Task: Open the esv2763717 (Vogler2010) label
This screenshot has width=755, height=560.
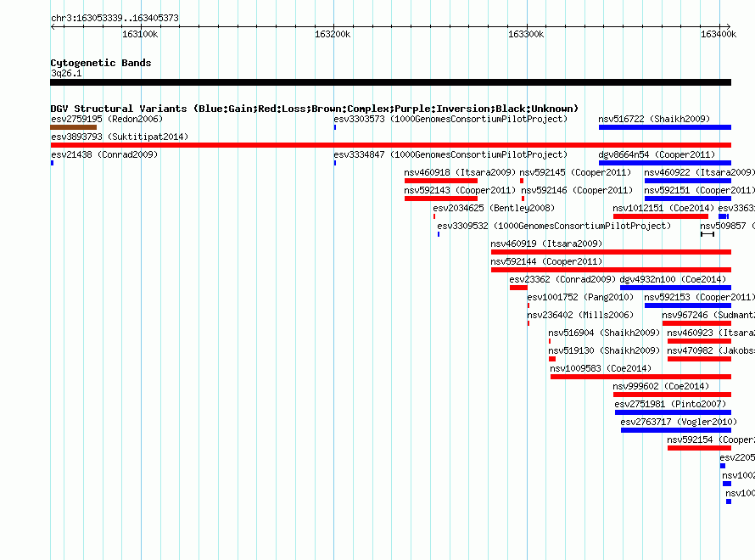Action: click(x=679, y=422)
